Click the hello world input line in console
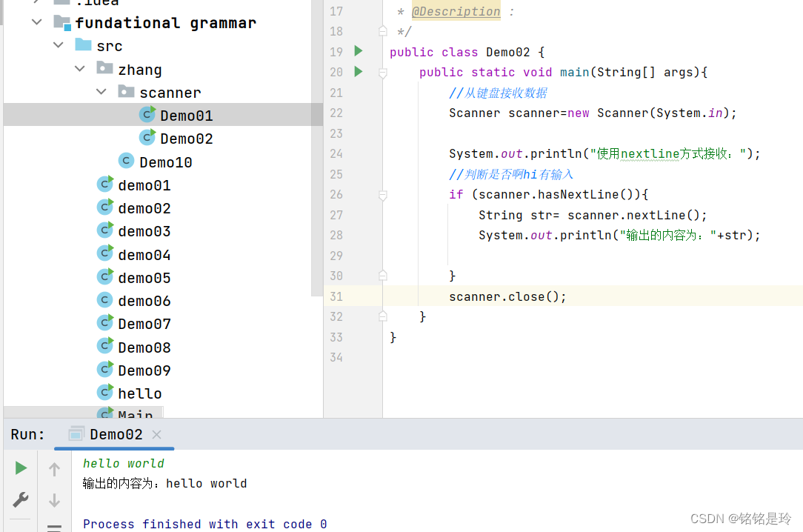Image resolution: width=803 pixels, height=532 pixels. (124, 463)
